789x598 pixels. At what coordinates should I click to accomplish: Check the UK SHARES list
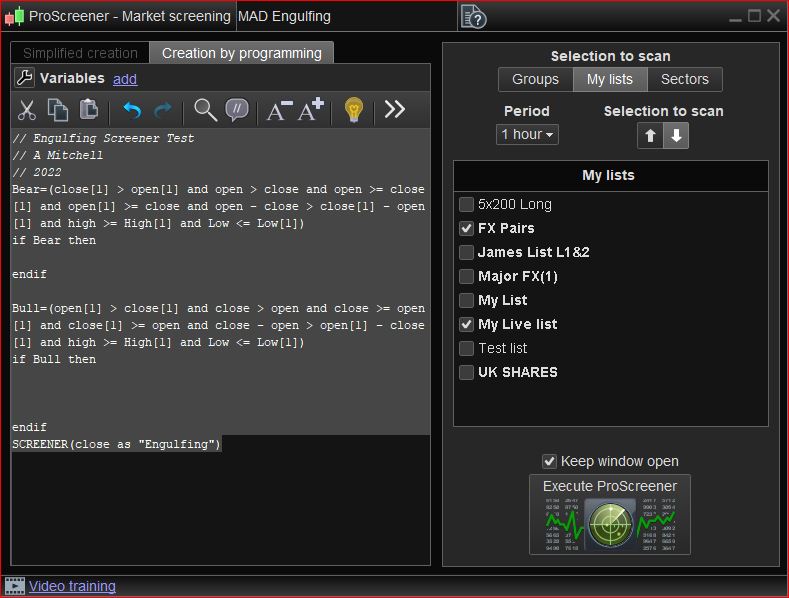[x=466, y=372]
